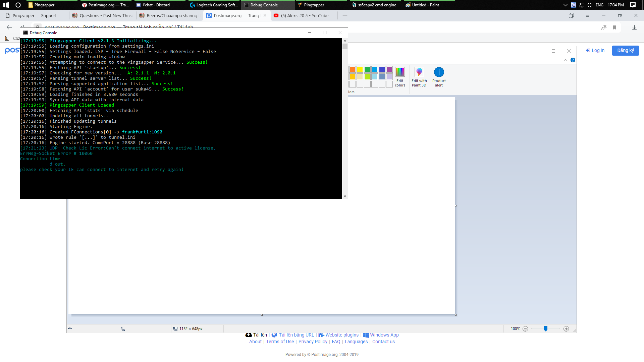
Task: Click Paint help question mark icon
Action: tap(573, 60)
